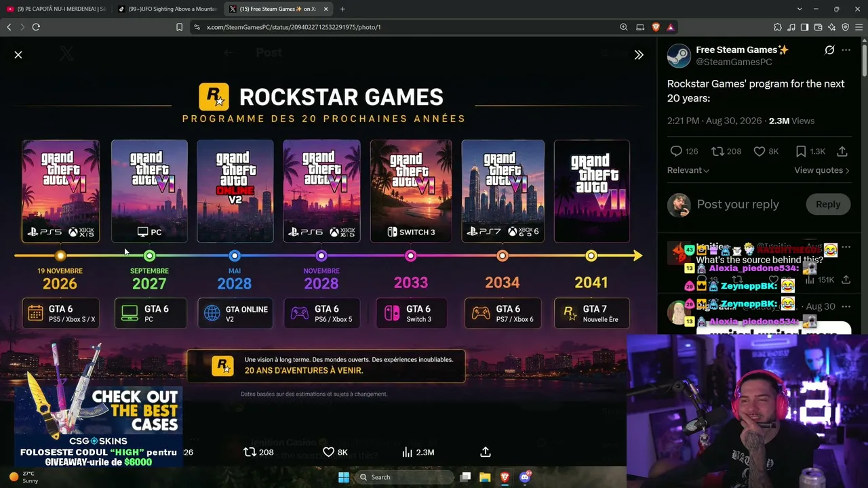Viewport: 868px width, 488px height.
Task: Open File Explorer from the taskbar
Action: click(485, 477)
